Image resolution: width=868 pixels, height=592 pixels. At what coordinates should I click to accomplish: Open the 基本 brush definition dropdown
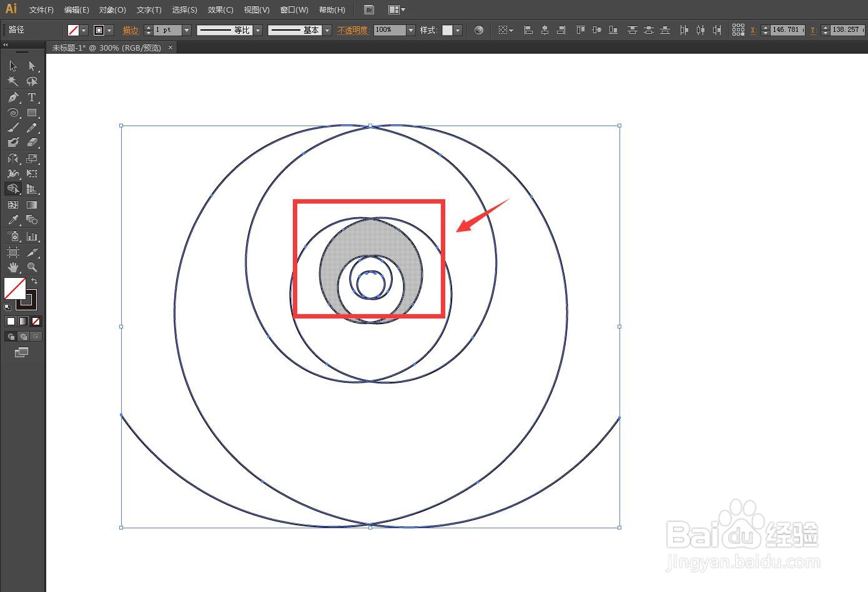pos(327,30)
